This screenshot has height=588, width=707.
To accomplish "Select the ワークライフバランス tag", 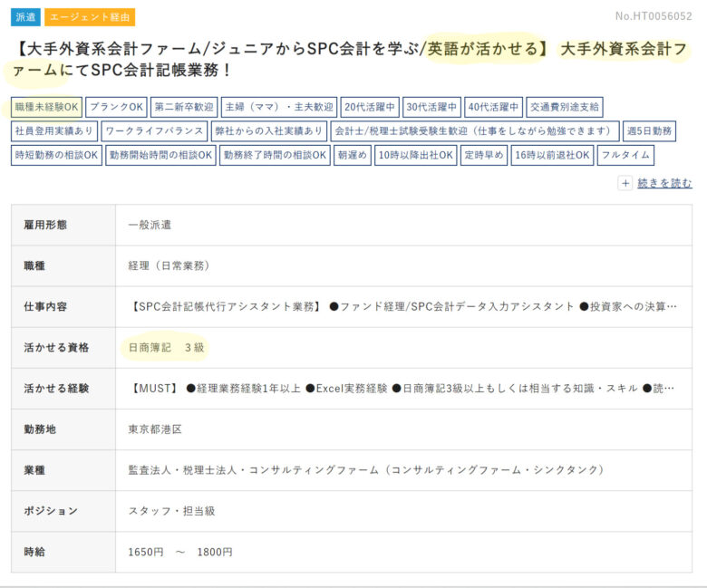I will [154, 131].
